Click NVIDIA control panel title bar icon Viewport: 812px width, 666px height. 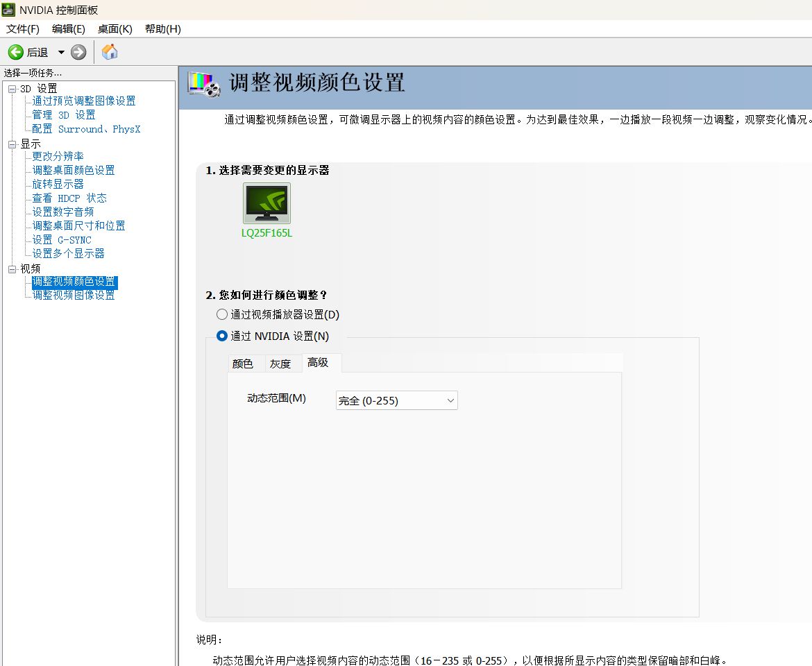click(8, 9)
